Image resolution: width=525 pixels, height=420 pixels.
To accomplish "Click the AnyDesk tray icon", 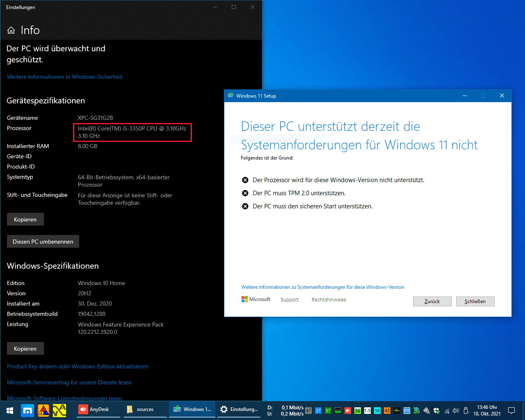I will pyautogui.click(x=348, y=410).
